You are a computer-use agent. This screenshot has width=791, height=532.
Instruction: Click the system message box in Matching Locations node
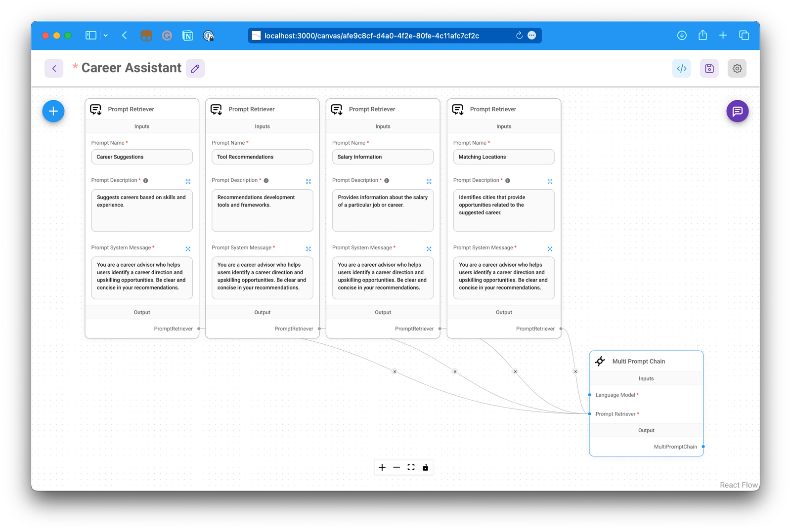(x=504, y=278)
